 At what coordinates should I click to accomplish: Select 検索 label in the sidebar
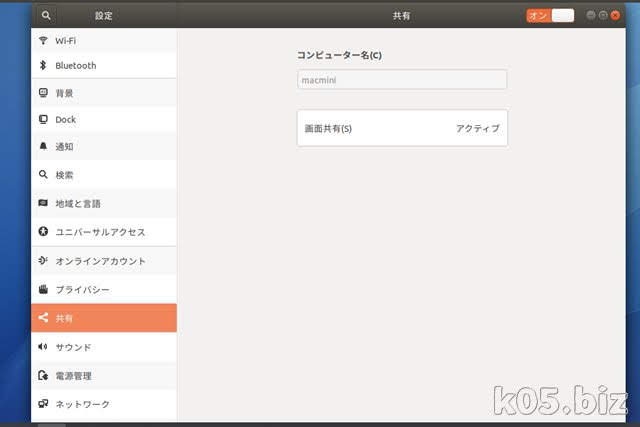click(64, 175)
